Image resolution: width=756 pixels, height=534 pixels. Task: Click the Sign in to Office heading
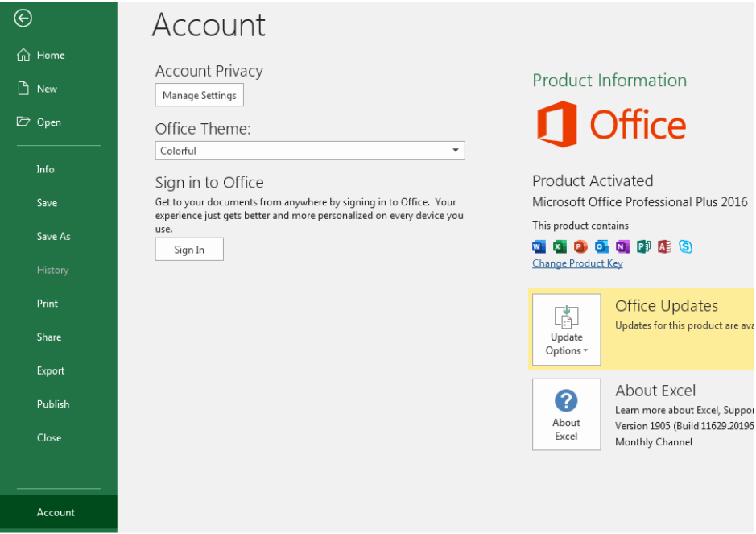[209, 182]
